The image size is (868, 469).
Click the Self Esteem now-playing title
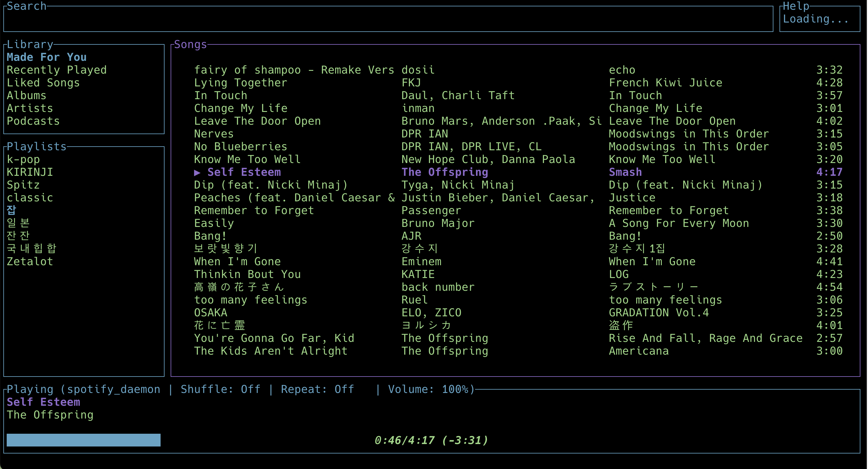tap(43, 402)
